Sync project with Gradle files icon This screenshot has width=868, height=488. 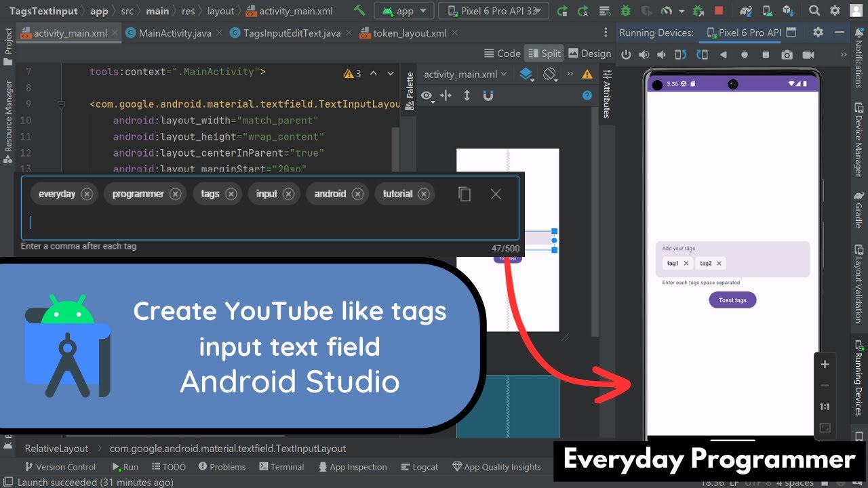(747, 11)
